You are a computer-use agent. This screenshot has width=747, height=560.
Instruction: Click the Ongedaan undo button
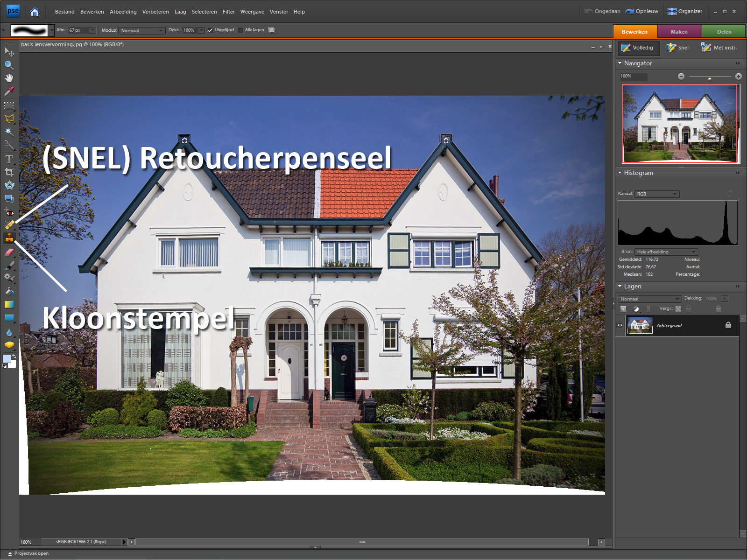tap(602, 11)
